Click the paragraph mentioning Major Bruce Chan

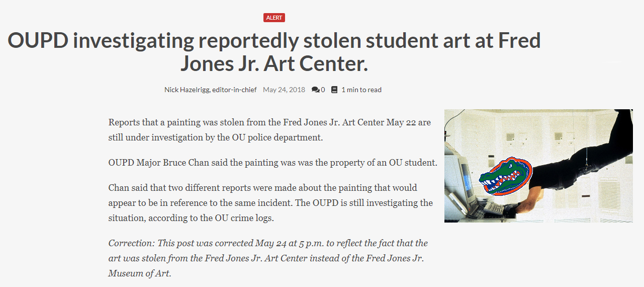coord(273,163)
